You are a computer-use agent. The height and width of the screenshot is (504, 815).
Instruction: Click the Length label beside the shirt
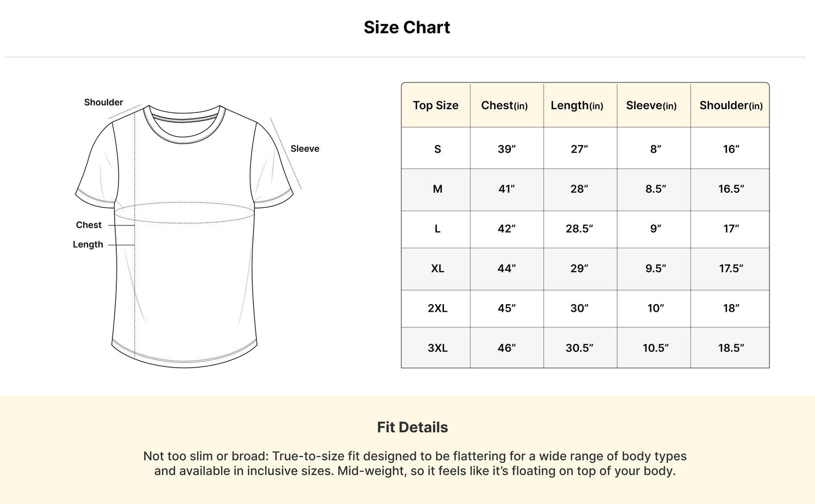[x=88, y=244]
